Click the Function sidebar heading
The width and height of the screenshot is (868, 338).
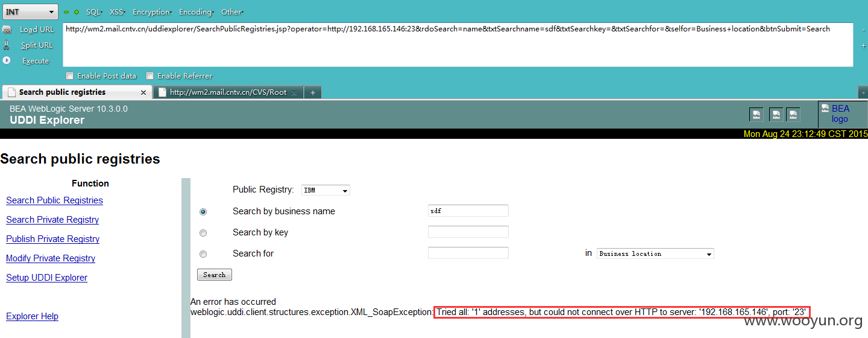tap(90, 183)
